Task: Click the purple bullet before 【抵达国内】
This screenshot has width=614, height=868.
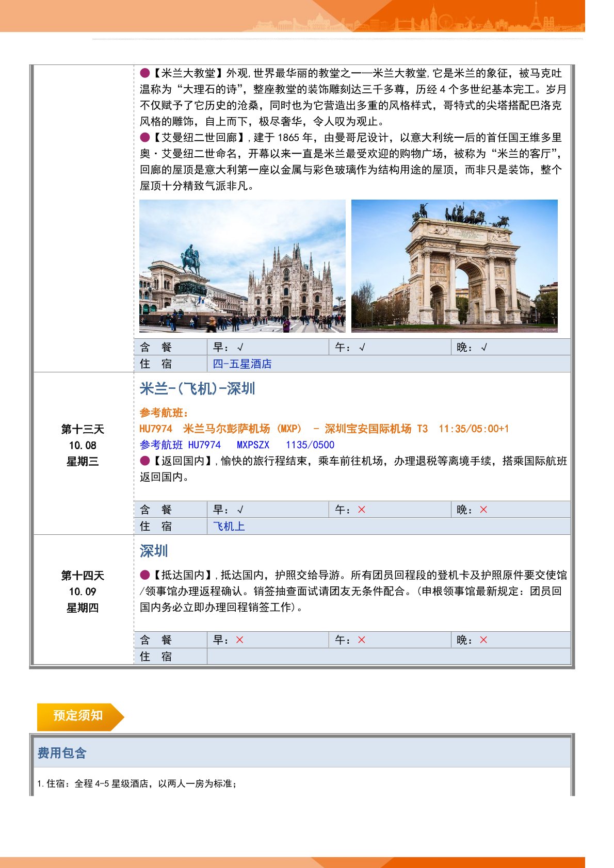Action: click(x=145, y=575)
